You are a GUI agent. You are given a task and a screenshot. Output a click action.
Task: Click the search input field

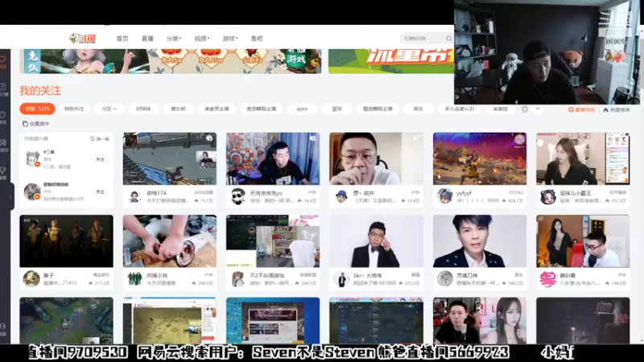coord(422,38)
